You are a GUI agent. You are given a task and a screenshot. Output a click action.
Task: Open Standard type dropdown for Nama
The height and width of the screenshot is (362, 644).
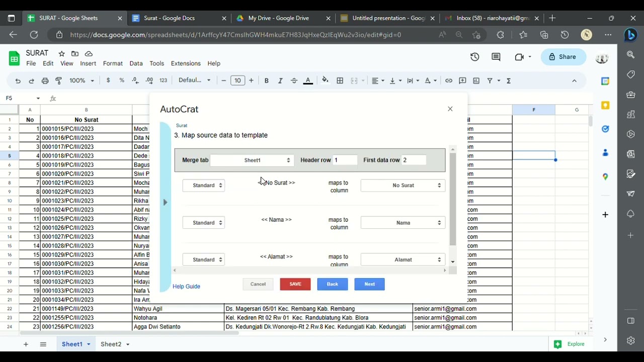pyautogui.click(x=204, y=223)
